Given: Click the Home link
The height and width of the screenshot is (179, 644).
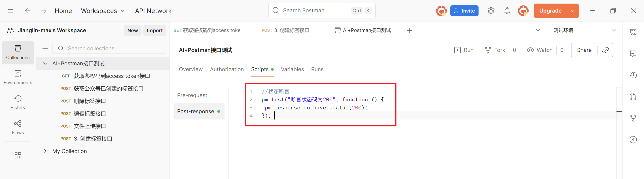Looking at the screenshot, I should (x=63, y=11).
